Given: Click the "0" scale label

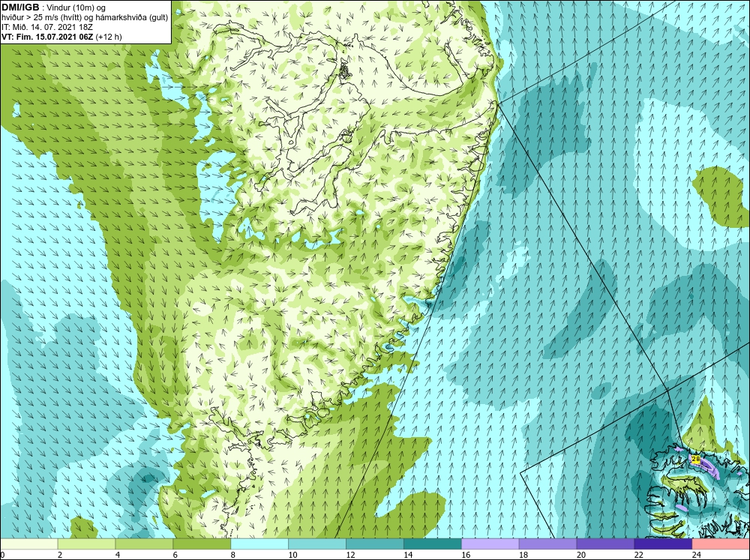Looking at the screenshot, I should (x=2, y=555).
